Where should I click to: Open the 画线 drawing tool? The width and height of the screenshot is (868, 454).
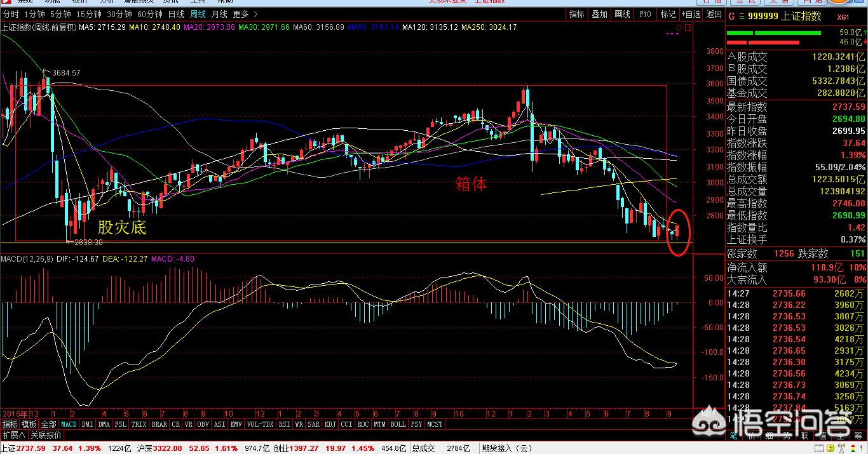coord(622,14)
